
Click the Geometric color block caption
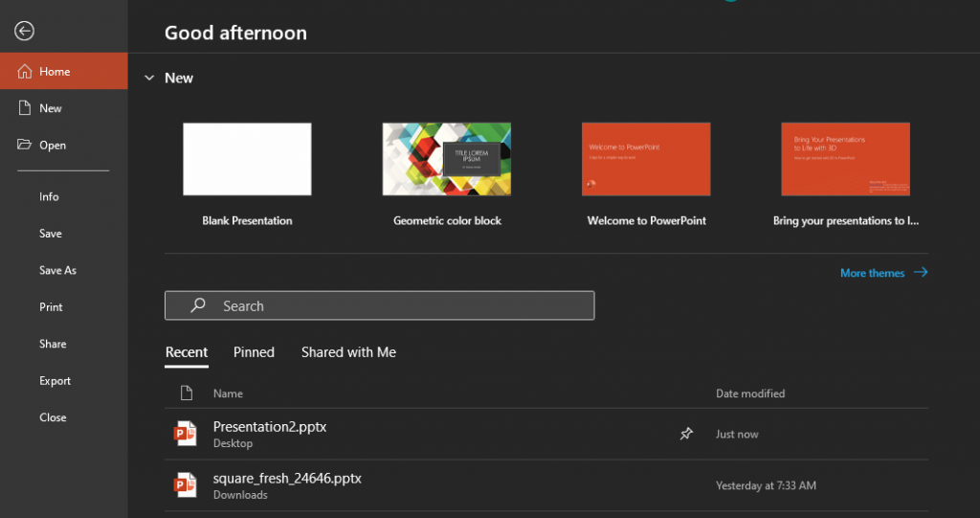[x=447, y=220]
